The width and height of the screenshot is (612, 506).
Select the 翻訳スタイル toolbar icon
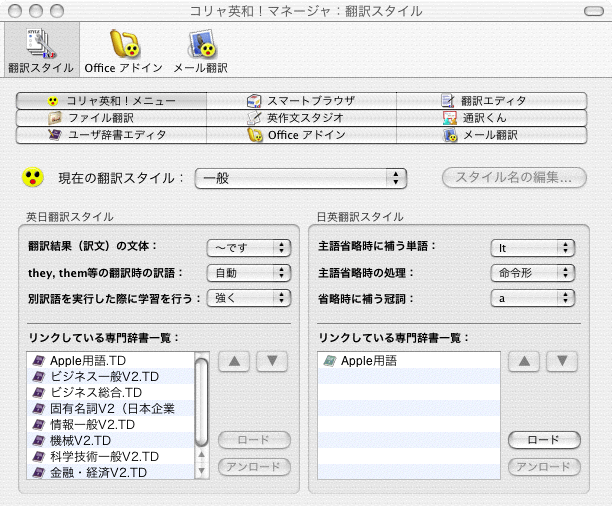(41, 50)
